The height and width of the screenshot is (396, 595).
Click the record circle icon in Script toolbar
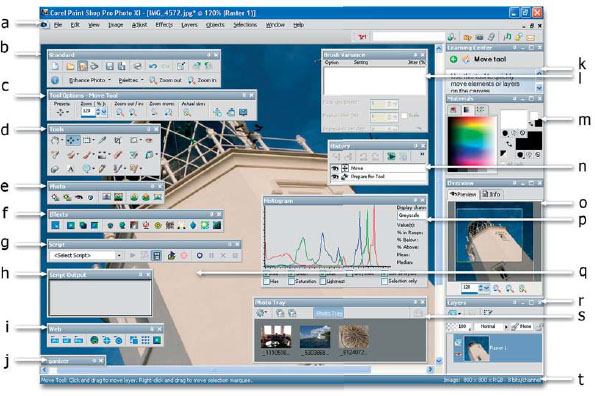point(199,256)
